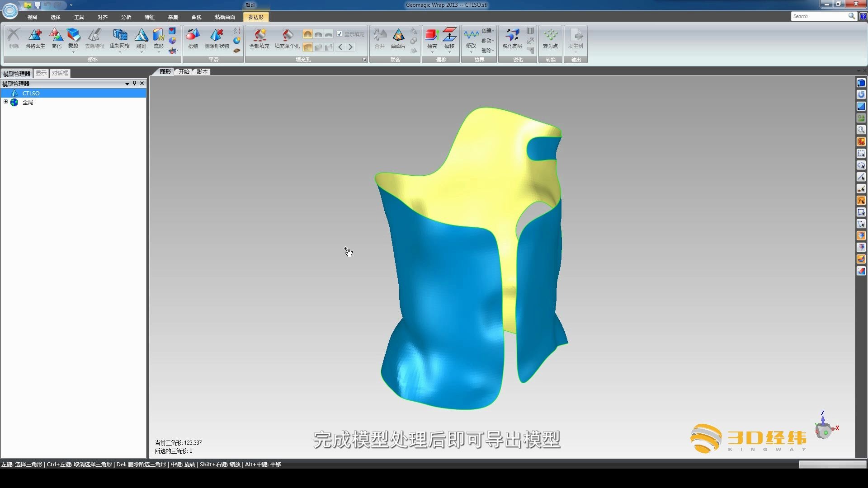
Task: Open the 裁剪 (Trim) dropdown arrow
Action: pyautogui.click(x=74, y=52)
